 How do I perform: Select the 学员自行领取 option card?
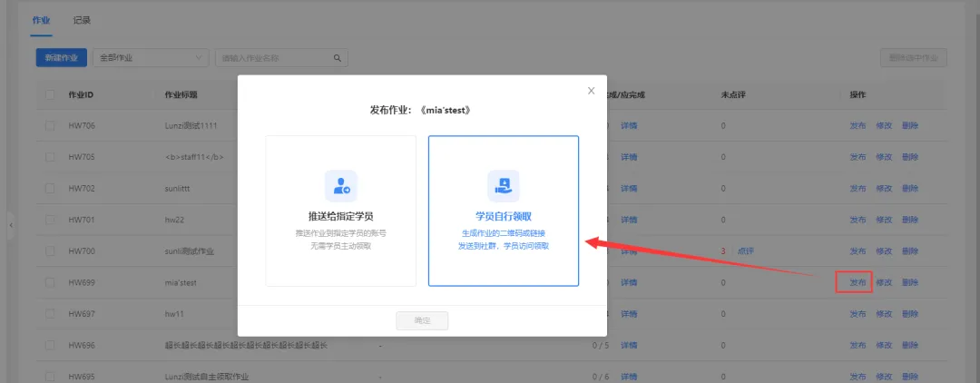tap(503, 211)
